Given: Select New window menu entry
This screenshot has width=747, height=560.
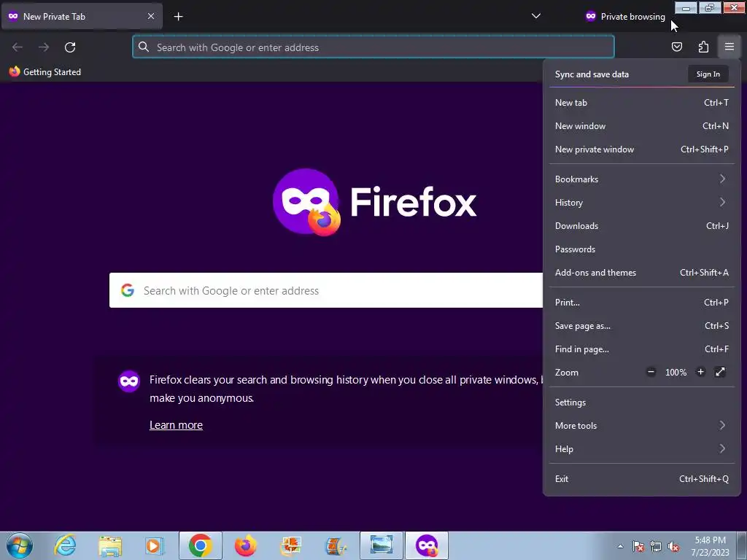Looking at the screenshot, I should point(642,125).
